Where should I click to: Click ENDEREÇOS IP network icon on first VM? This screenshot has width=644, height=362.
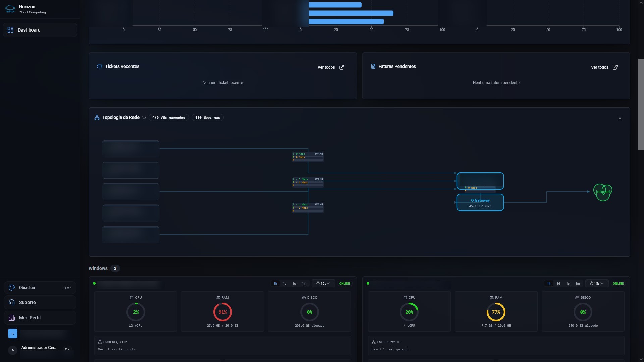(x=100, y=342)
